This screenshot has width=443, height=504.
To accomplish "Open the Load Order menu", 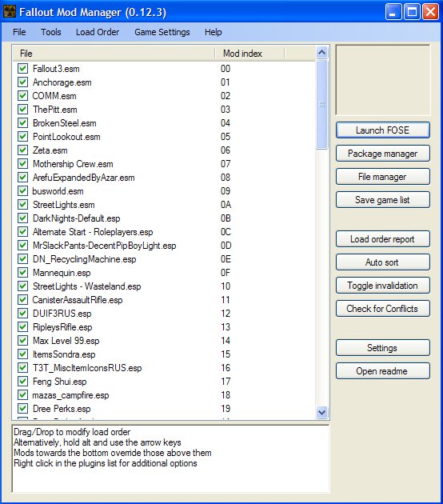I will [98, 32].
